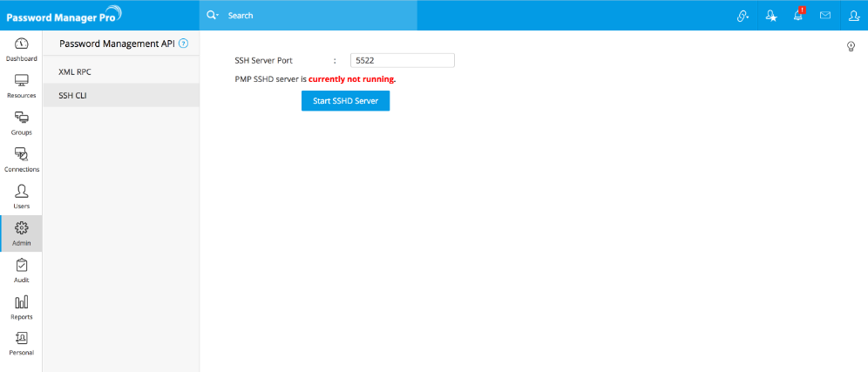Image resolution: width=868 pixels, height=372 pixels.
Task: Select the SSH CLI menu item
Action: tap(120, 95)
